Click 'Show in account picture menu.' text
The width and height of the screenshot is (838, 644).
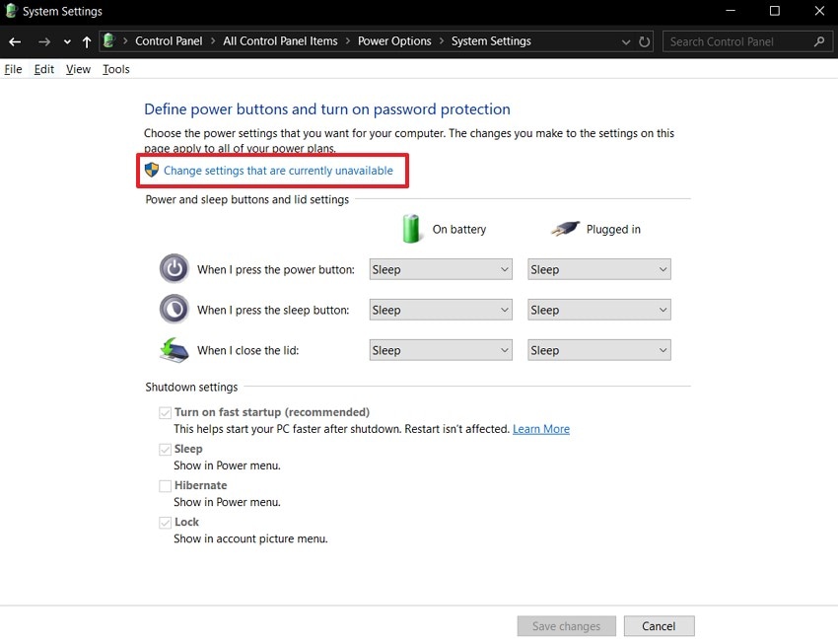[x=250, y=538]
